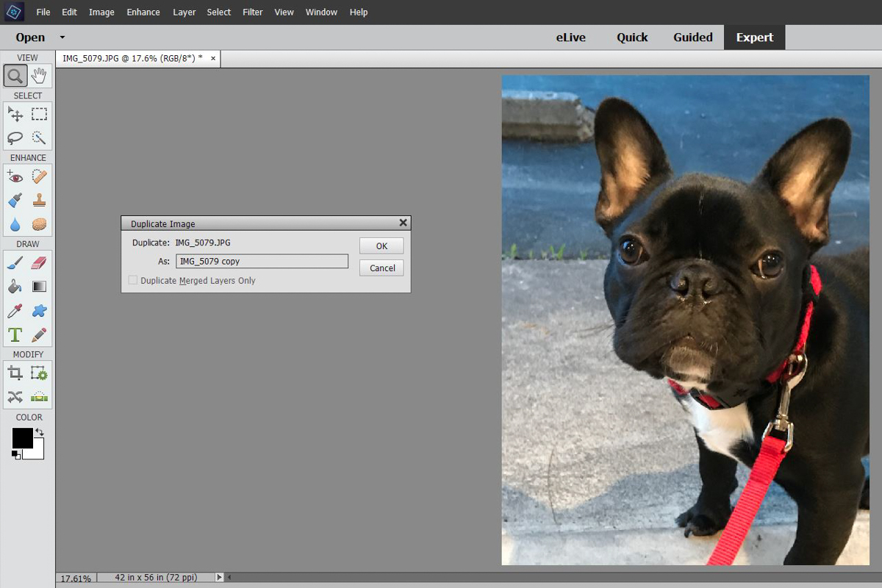The width and height of the screenshot is (882, 588).
Task: Select the Horizontal Type tool
Action: 15,334
